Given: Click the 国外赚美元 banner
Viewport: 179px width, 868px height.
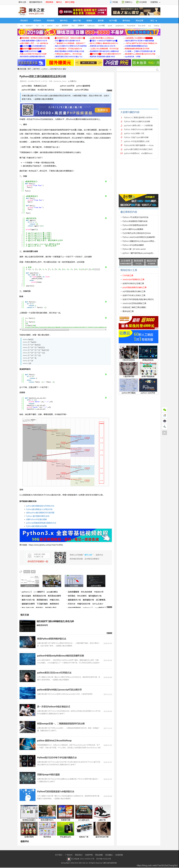Looking at the screenshot, I should [x=60, y=63].
